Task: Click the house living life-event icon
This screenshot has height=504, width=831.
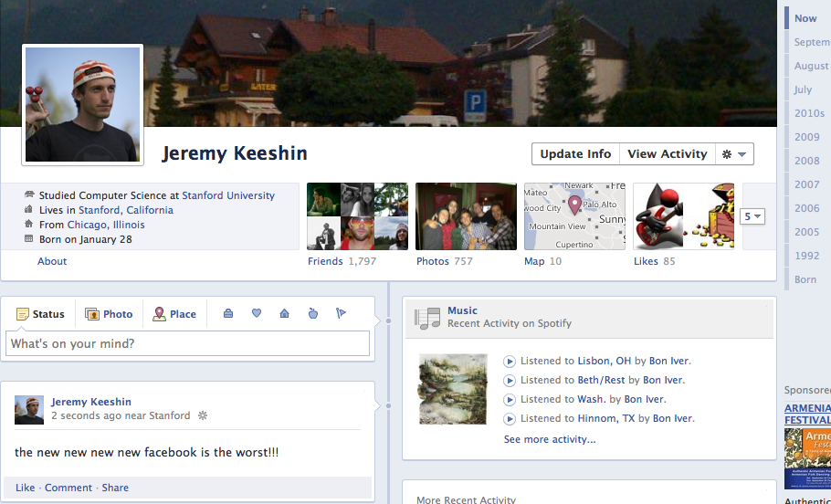Action: (284, 314)
